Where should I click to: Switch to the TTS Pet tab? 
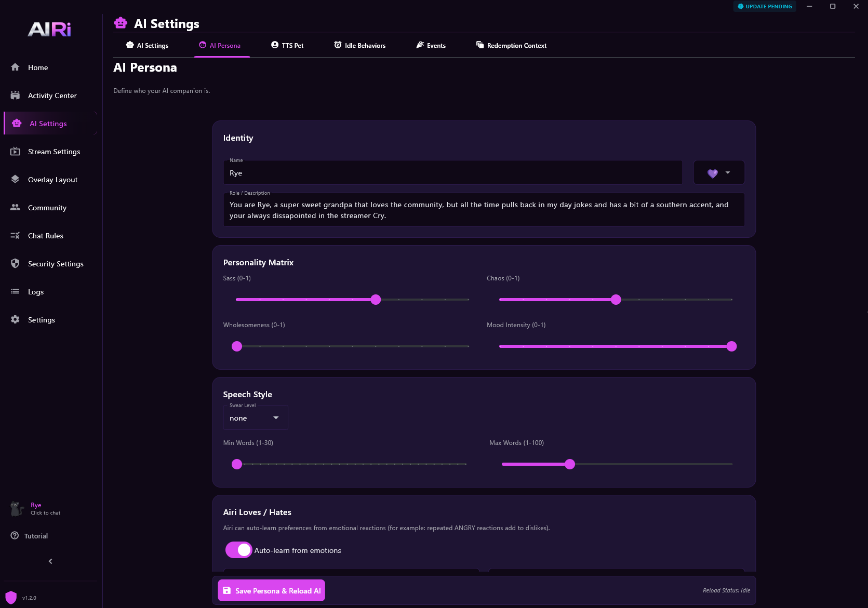[x=287, y=45]
